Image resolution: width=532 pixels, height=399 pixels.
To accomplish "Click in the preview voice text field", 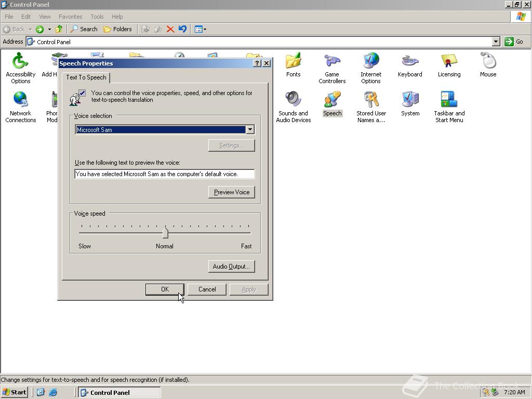I will [165, 174].
